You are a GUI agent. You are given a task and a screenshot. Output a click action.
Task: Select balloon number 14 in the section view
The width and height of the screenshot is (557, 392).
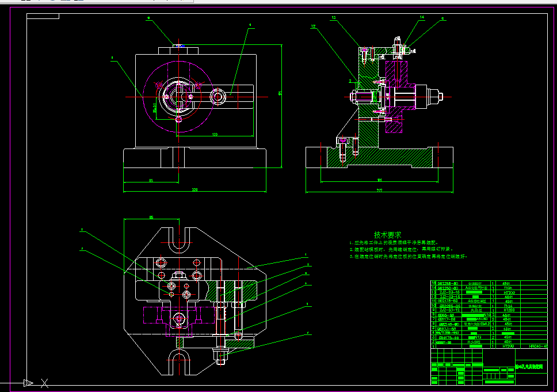pos(422,17)
